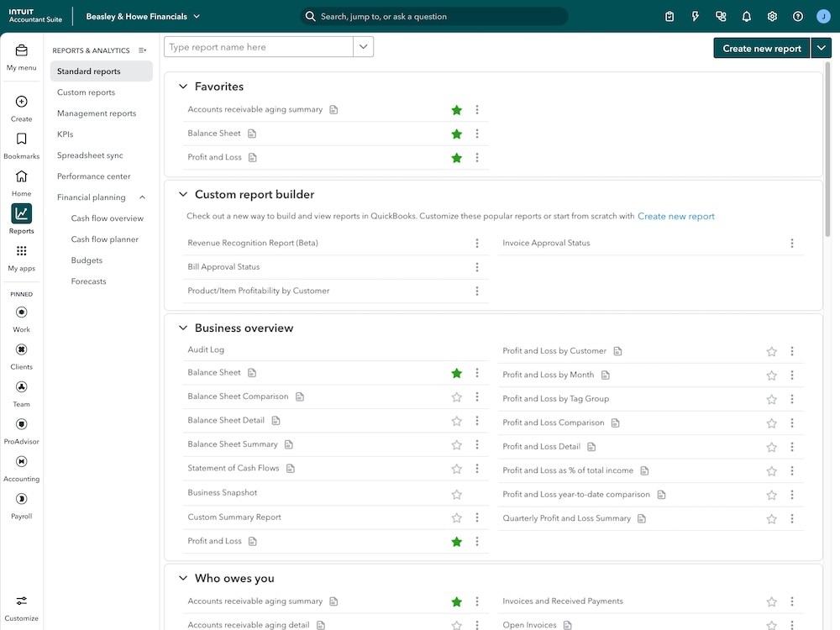Click the Create new report button
The width and height of the screenshot is (840, 630).
(x=760, y=48)
